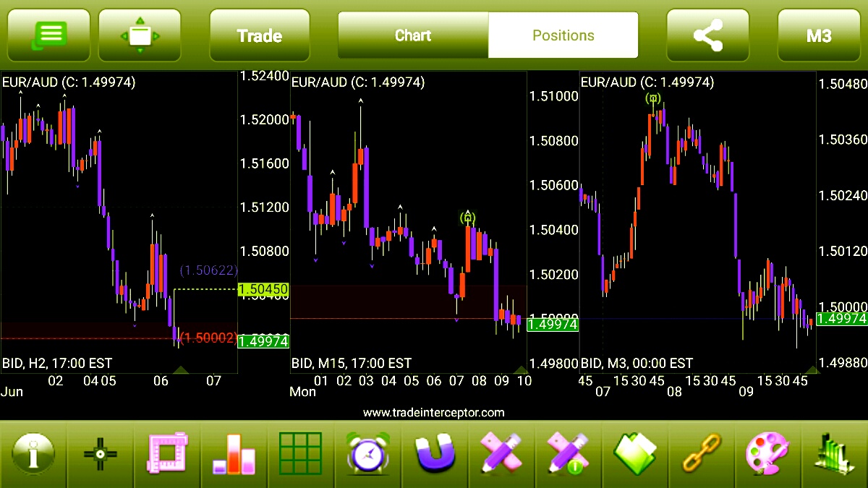Switch to the Positions tab
The width and height of the screenshot is (868, 488).
click(x=563, y=35)
